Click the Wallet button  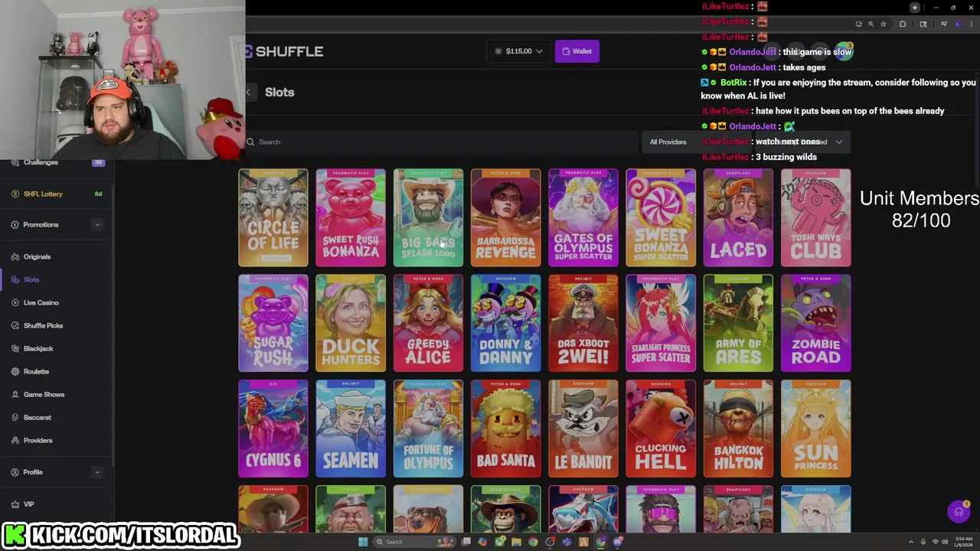[577, 51]
